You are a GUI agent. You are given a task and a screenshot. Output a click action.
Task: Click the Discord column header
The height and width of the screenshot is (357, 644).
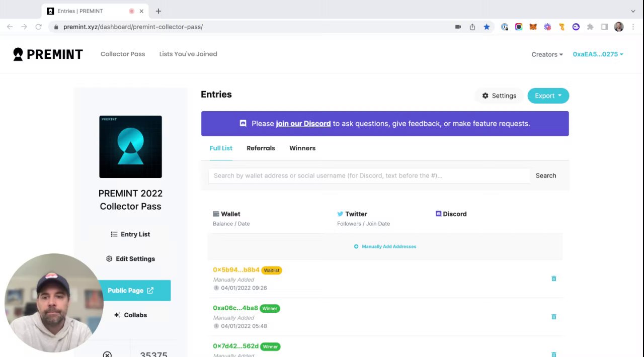coord(451,214)
